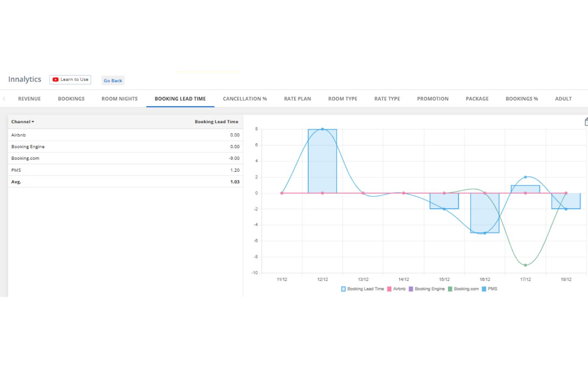
Task: Click the Channel column sort caret
Action: [x=33, y=122]
